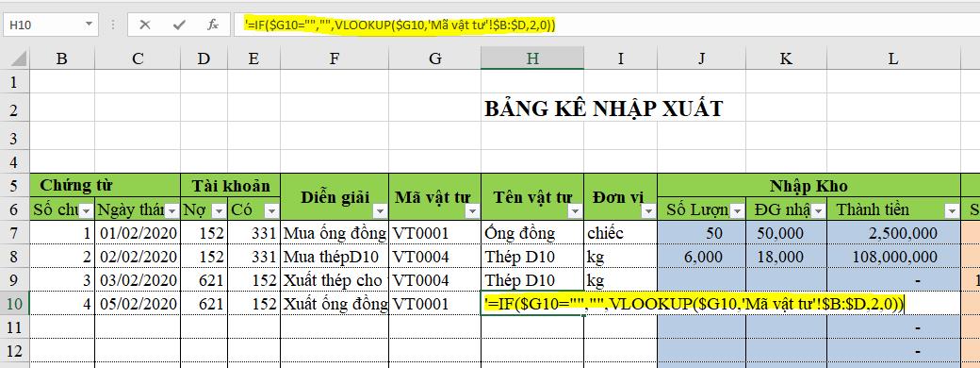Viewport: 980px width, 368px height.
Task: Select column K header
Action: (786, 59)
